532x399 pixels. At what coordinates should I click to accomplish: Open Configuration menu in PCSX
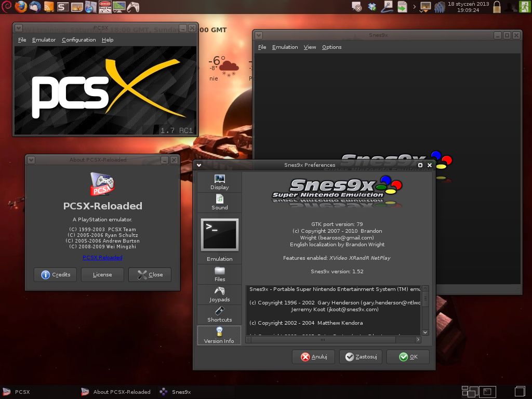(x=79, y=39)
